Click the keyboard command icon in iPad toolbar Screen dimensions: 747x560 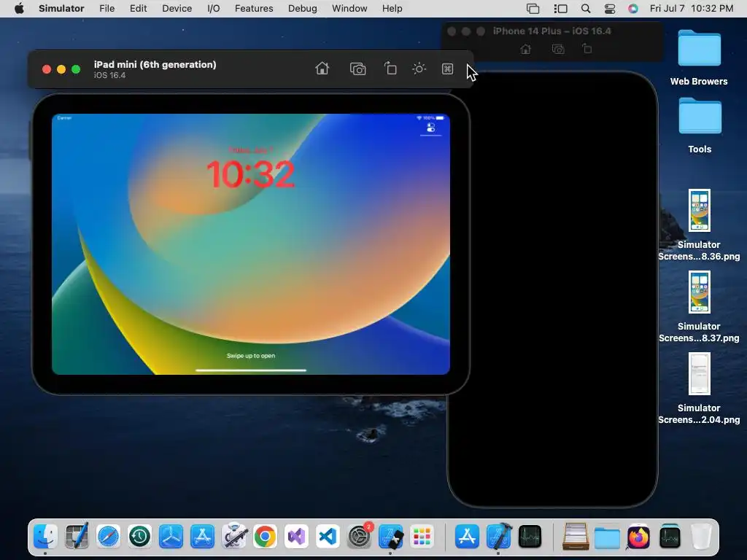pyautogui.click(x=447, y=69)
